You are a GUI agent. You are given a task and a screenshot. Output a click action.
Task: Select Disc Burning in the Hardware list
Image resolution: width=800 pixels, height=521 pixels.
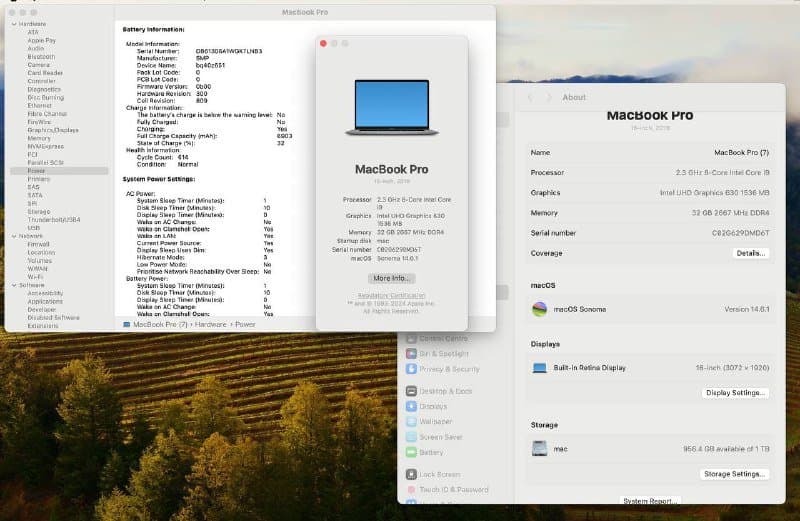[46, 97]
